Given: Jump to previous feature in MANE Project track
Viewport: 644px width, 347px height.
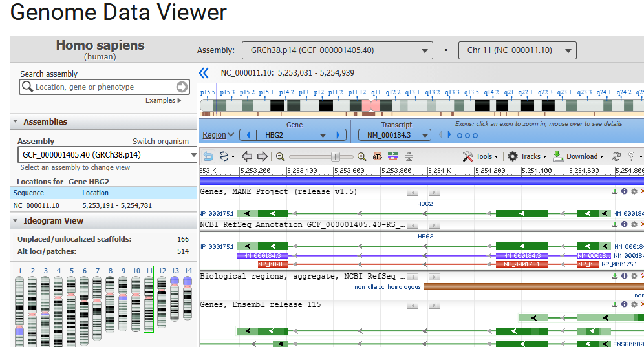Looking at the screenshot, I should pyautogui.click(x=413, y=192).
